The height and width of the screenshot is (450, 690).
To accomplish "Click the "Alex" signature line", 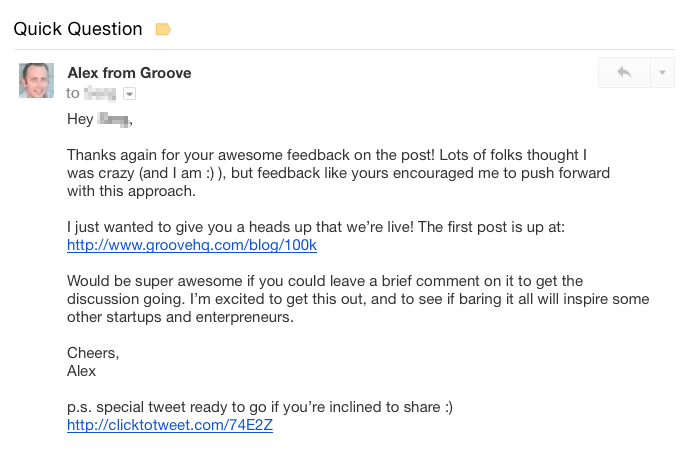I will (x=81, y=371).
